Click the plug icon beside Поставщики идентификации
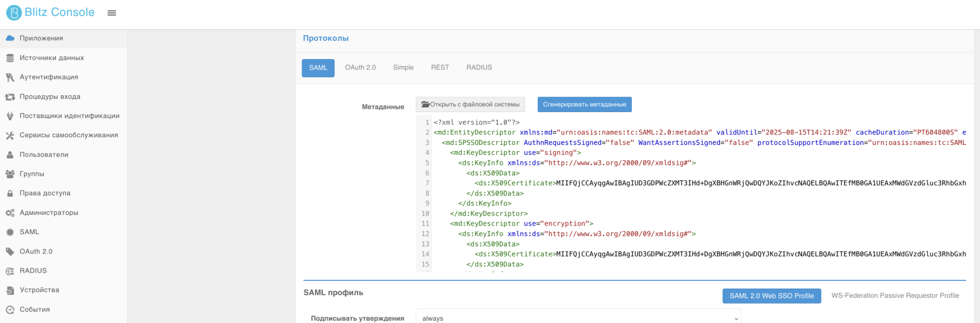The height and width of the screenshot is (323, 980). 10,116
